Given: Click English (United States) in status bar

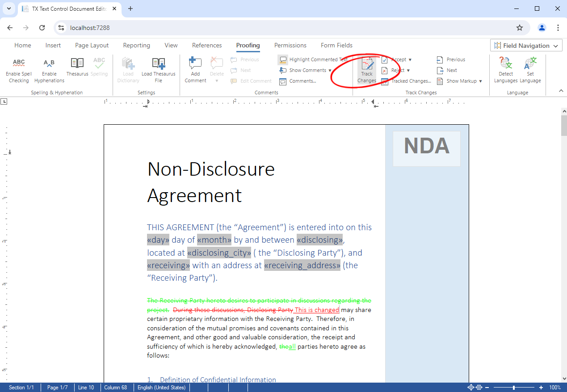Looking at the screenshot, I should (x=161, y=388).
